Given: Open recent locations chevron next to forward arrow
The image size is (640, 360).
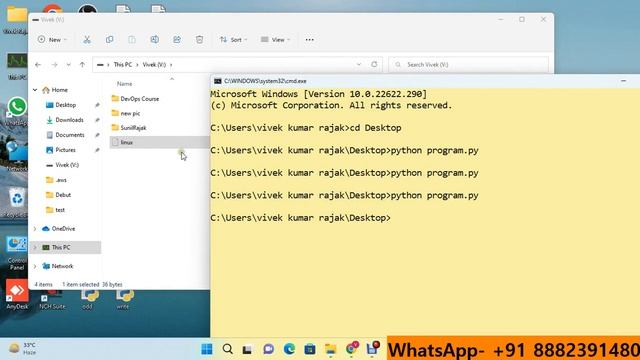Looking at the screenshot, I should tap(69, 64).
